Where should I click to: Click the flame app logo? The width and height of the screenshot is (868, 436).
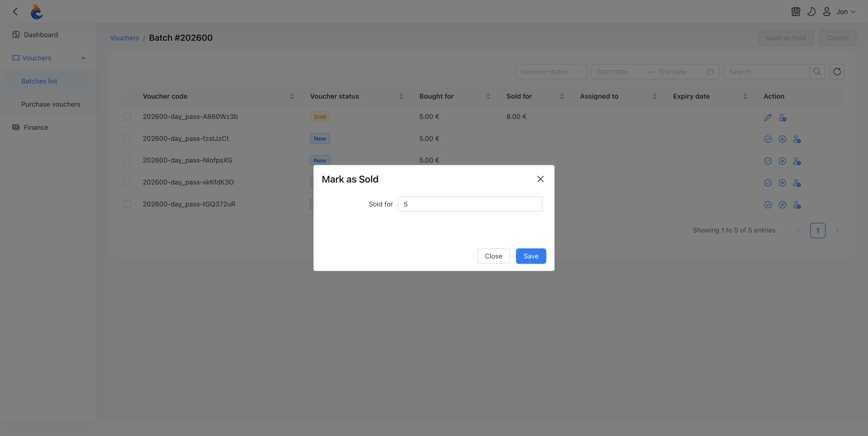click(x=36, y=12)
